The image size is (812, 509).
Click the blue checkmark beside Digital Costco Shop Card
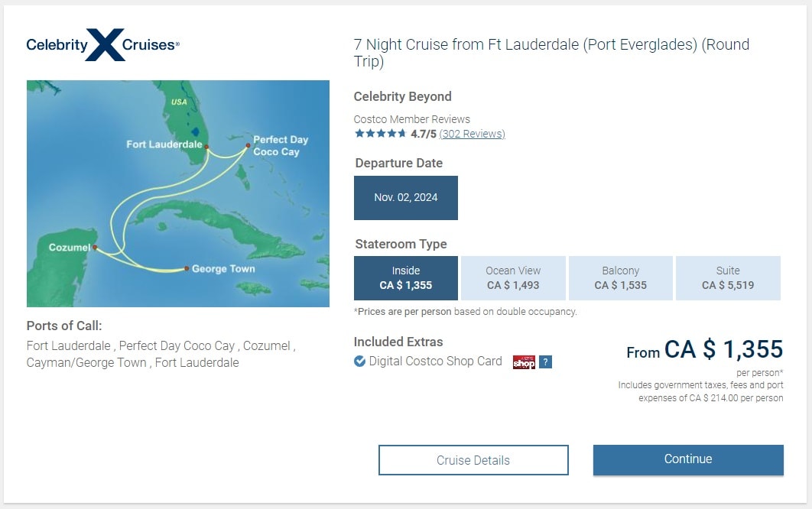pos(360,361)
